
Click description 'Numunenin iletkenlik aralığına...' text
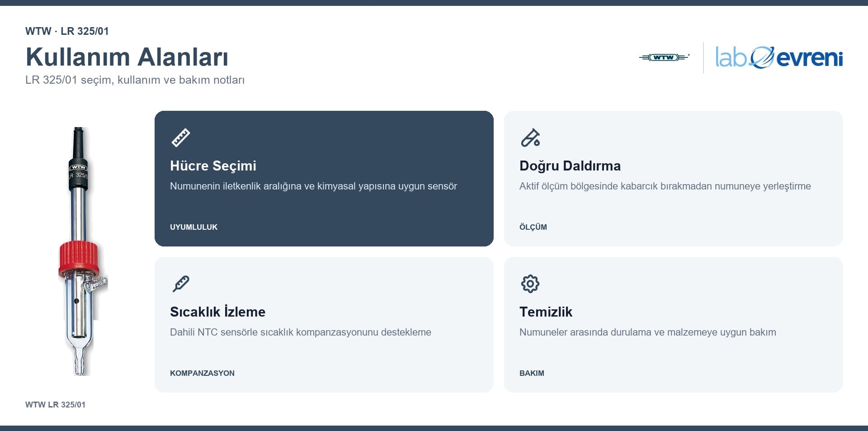313,186
